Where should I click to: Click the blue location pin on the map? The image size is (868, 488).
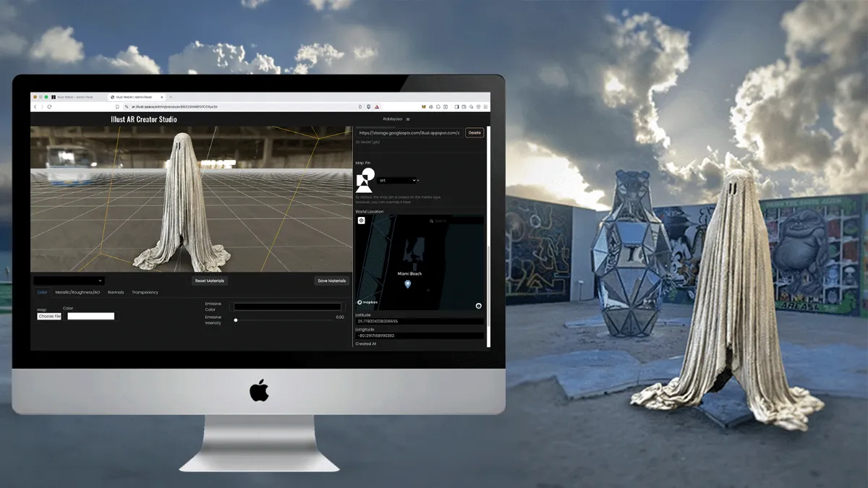408,284
